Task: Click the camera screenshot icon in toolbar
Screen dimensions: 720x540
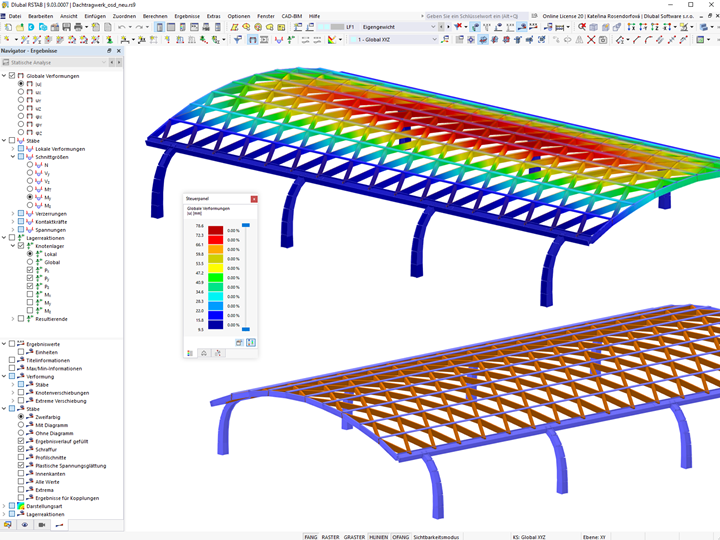Action: coord(603,39)
